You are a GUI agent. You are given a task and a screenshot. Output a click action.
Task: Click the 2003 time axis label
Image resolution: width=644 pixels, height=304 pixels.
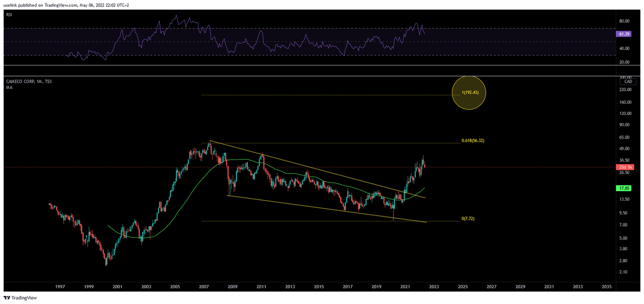pos(147,287)
